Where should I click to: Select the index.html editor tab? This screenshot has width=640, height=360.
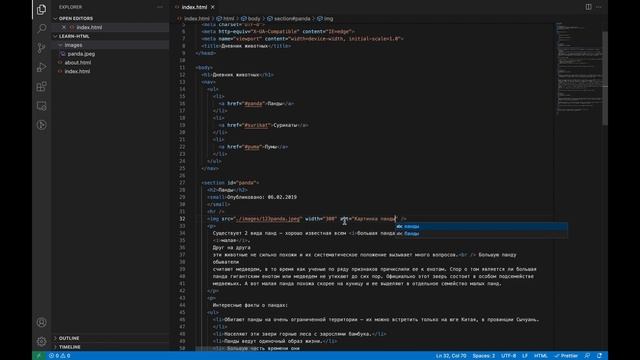(194, 7)
